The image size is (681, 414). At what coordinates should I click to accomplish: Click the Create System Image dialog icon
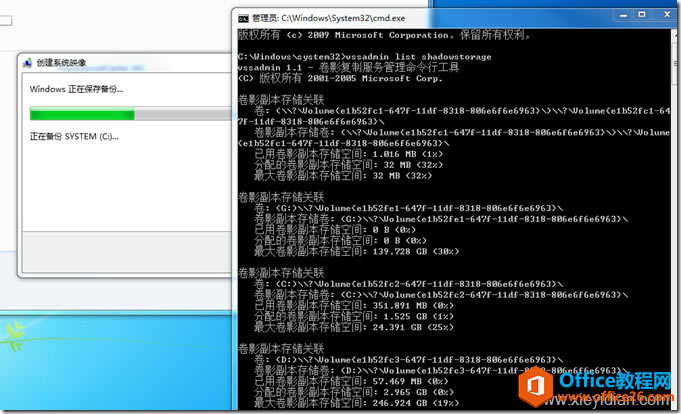click(27, 63)
